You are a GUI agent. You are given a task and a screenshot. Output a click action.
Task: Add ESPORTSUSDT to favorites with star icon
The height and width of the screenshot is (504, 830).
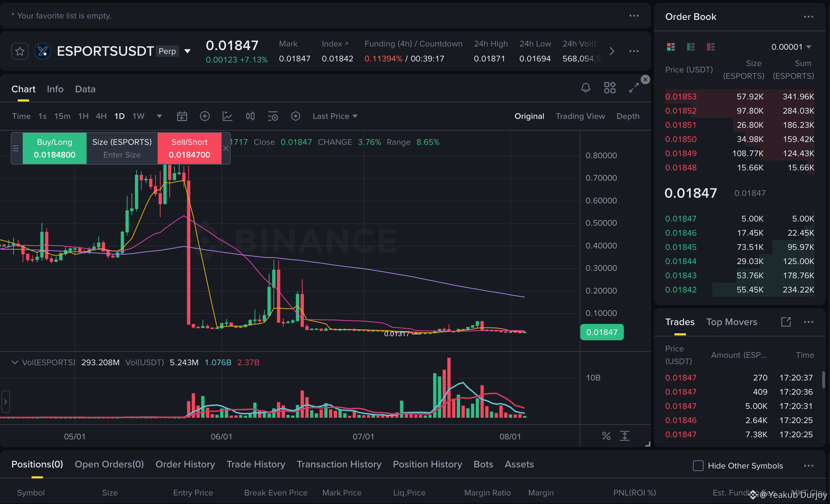point(20,51)
